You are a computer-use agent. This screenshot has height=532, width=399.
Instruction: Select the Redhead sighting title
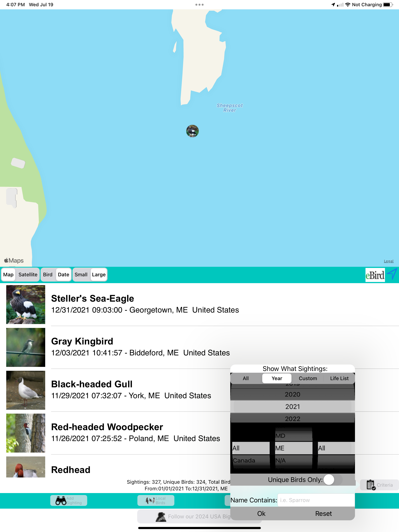point(71,470)
